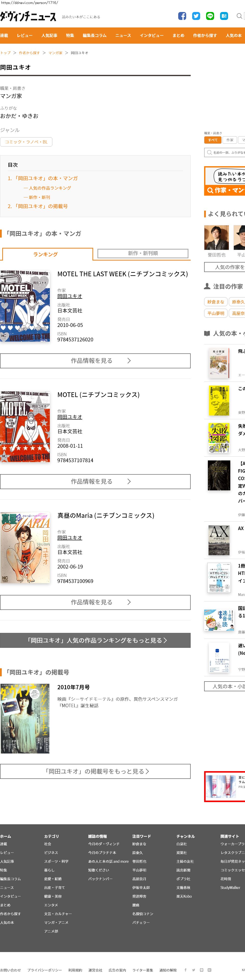Click the コミック・ラノベ・BL genre tag
The height and width of the screenshot is (980, 245).
coord(26,142)
